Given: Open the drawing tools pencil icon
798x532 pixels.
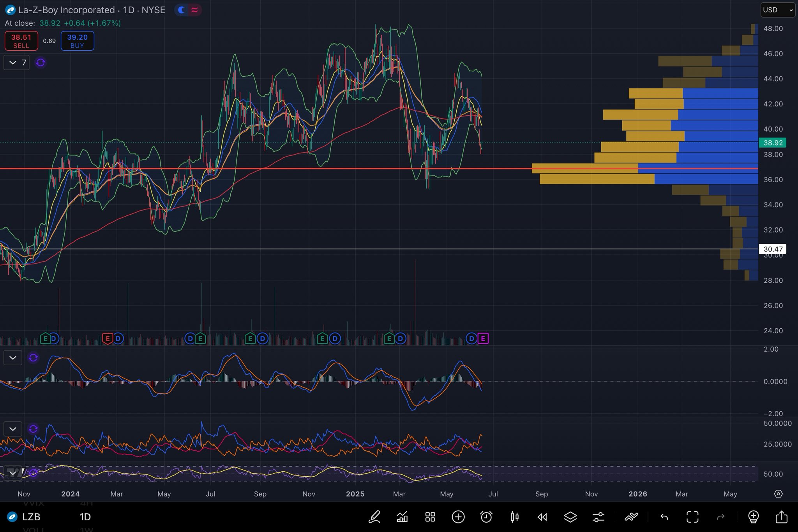Looking at the screenshot, I should click(x=374, y=517).
